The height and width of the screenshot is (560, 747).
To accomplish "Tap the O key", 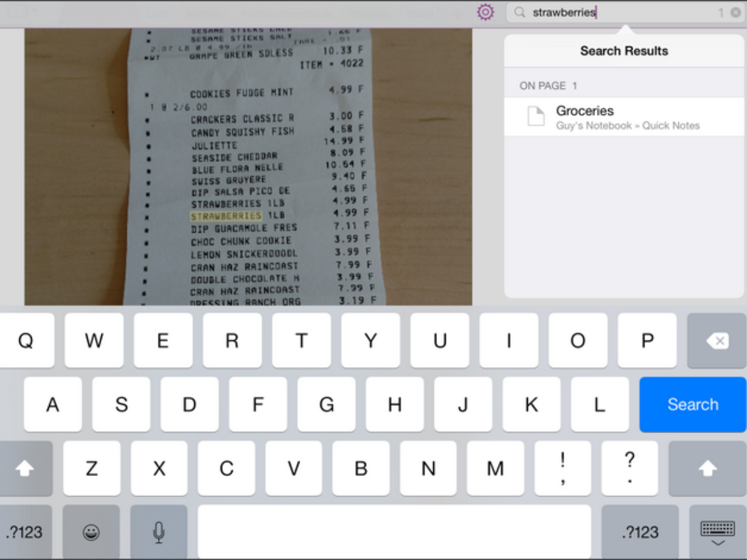I will point(578,340).
